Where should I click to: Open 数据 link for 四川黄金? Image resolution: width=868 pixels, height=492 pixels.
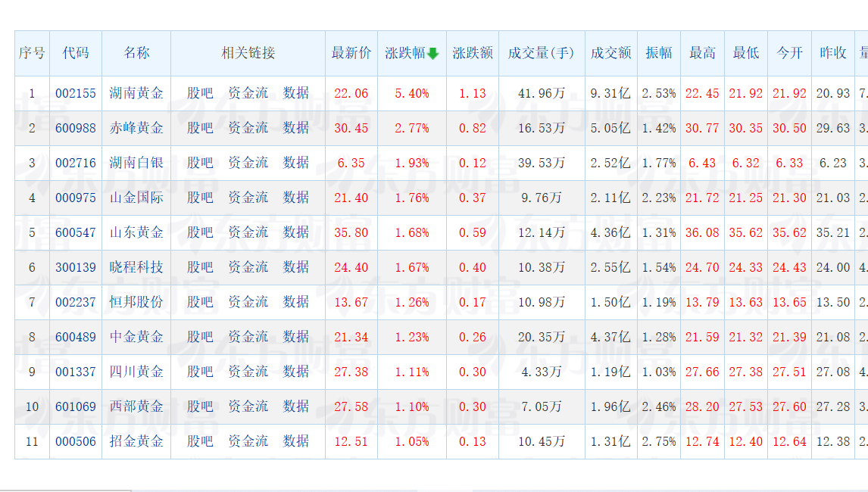click(x=295, y=372)
